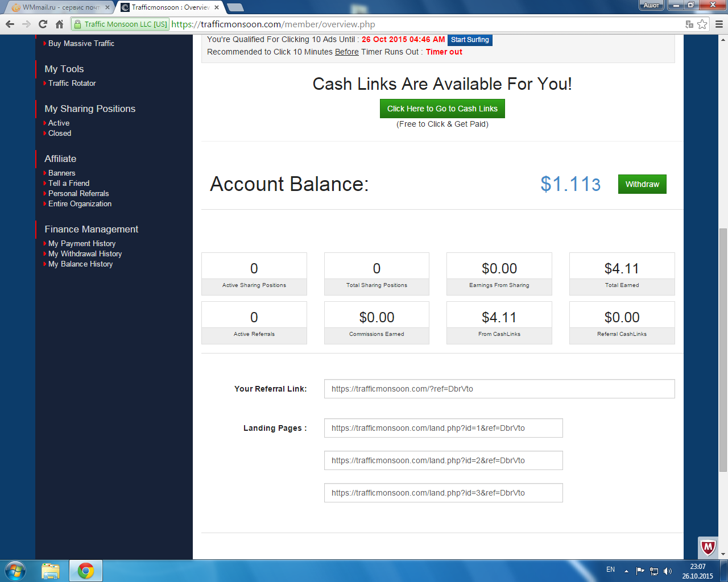Screen dimensions: 728x582
Task: Open a new tab button
Action: click(x=235, y=7)
